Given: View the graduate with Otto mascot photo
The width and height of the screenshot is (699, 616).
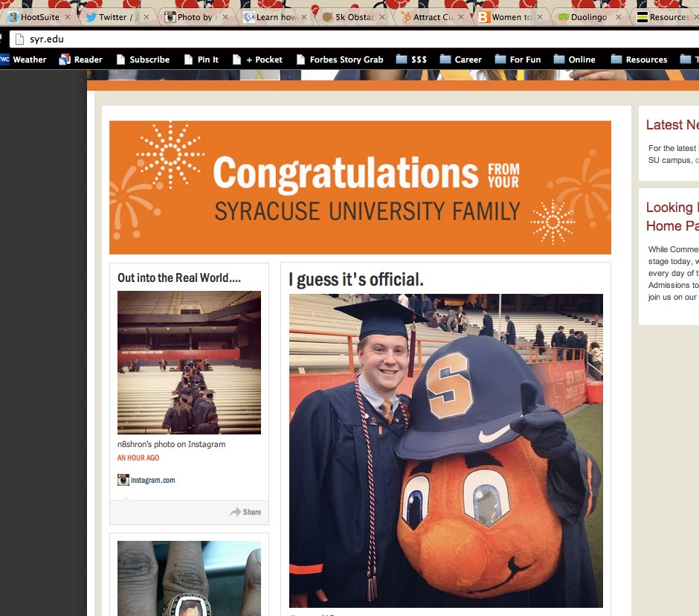Looking at the screenshot, I should [445, 451].
